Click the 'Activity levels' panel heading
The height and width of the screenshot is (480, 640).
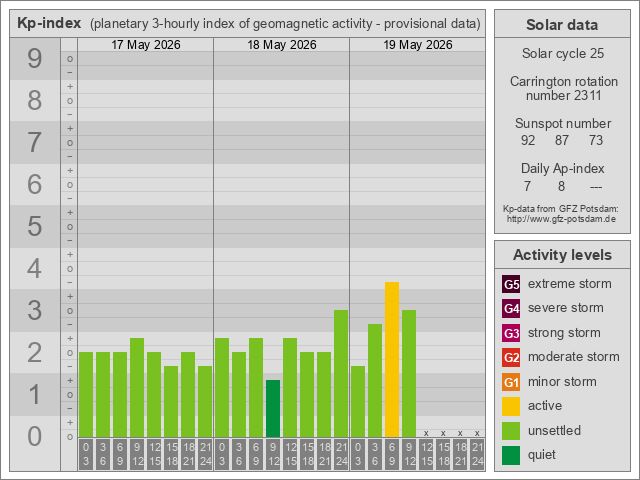coord(562,255)
